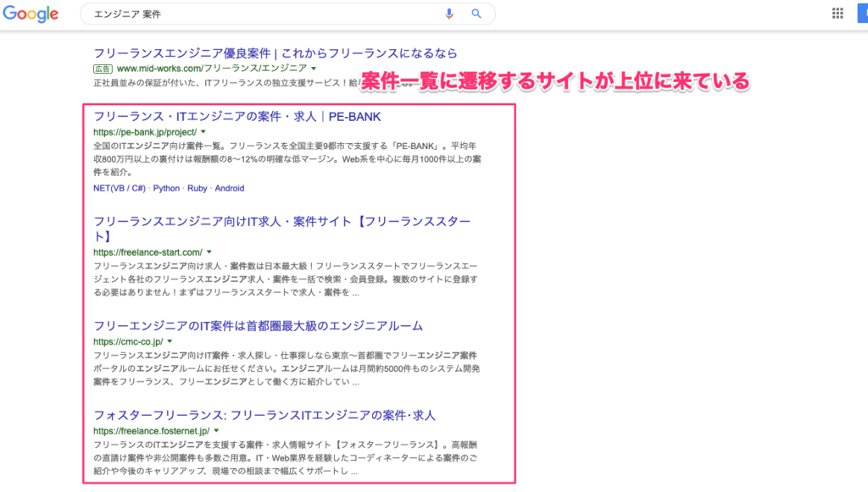Open the Google apps grid

[837, 14]
